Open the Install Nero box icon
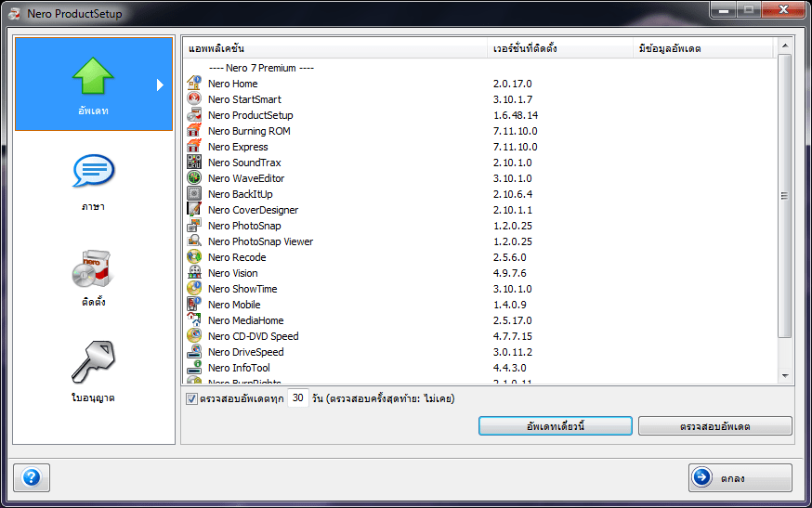This screenshot has height=508, width=812. 92,268
